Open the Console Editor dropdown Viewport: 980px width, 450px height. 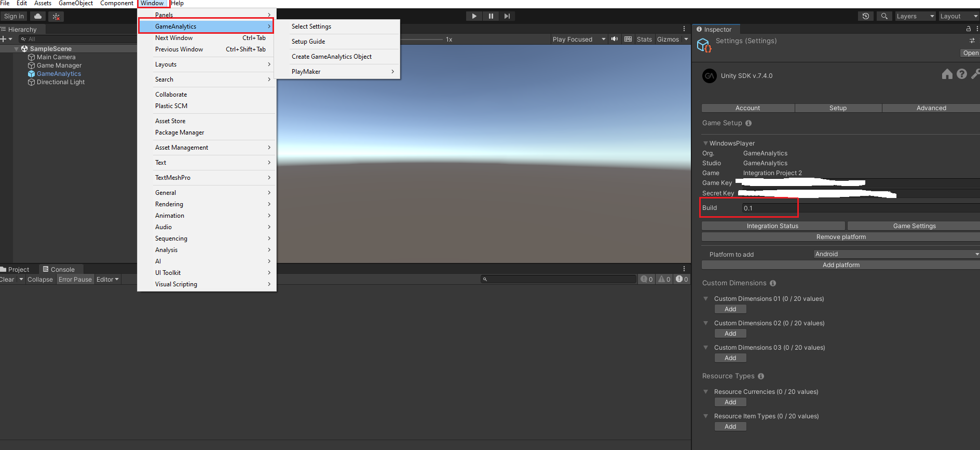tap(107, 280)
